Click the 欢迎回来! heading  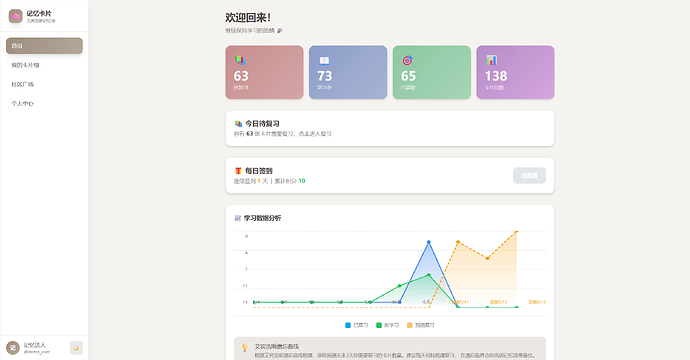pyautogui.click(x=248, y=18)
